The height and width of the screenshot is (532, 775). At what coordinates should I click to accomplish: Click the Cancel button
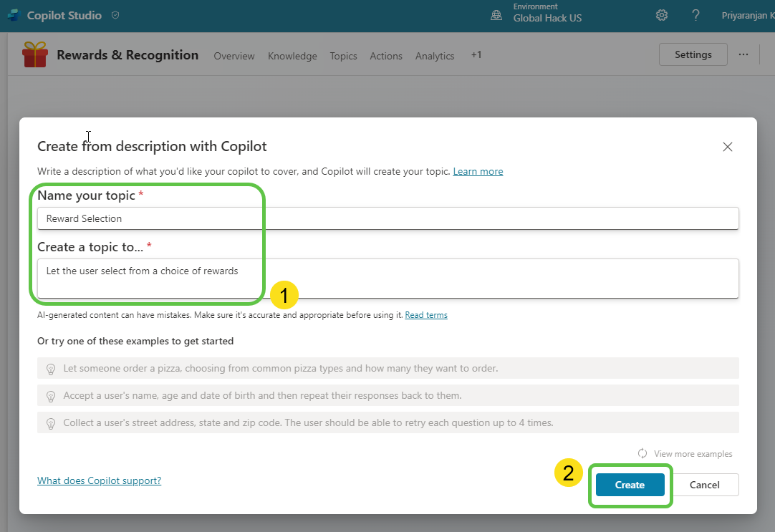(704, 485)
